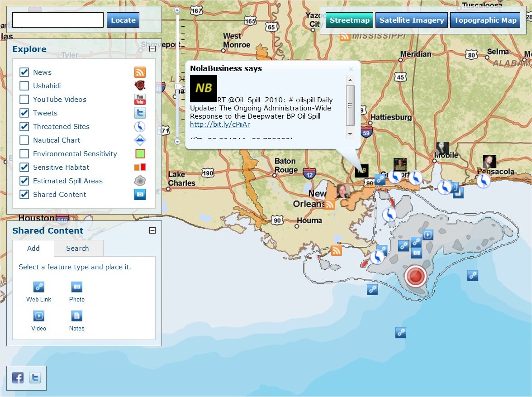Uncheck the Sensitive Habitat layer
The width and height of the screenshot is (532, 397).
24,167
